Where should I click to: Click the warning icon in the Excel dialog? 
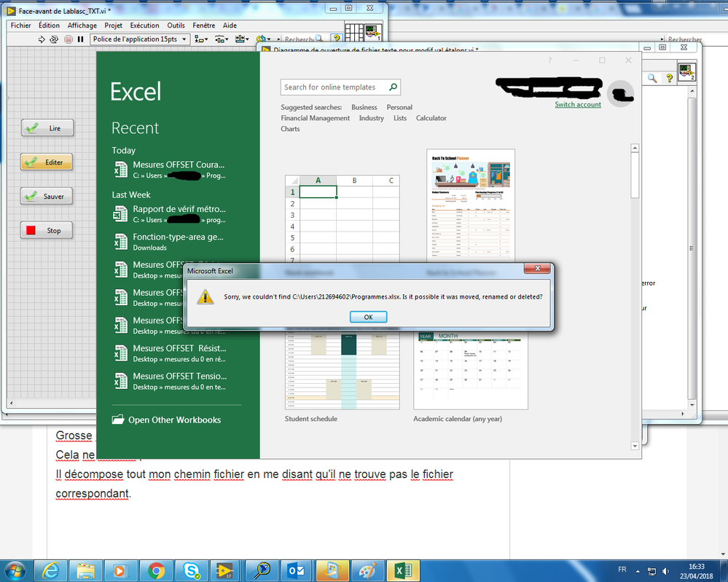click(x=206, y=297)
